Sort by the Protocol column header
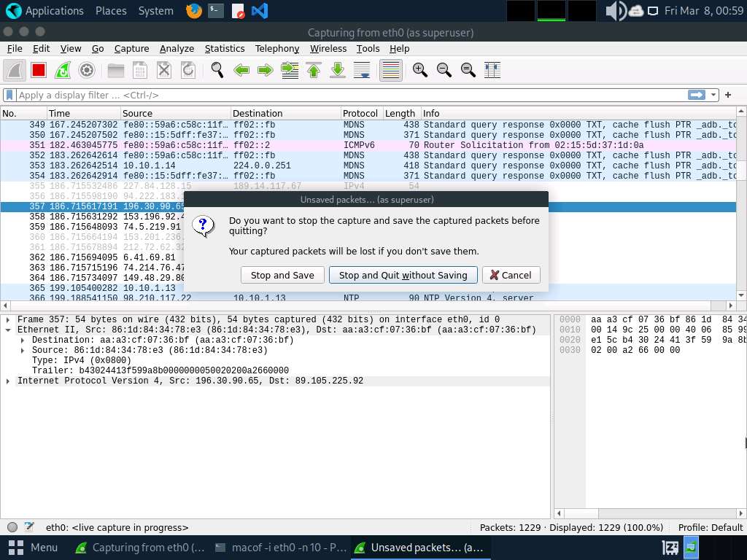The width and height of the screenshot is (747, 560). [362, 113]
